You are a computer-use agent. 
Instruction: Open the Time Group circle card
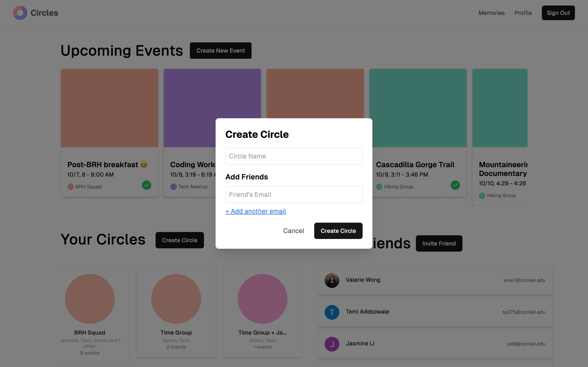click(176, 312)
